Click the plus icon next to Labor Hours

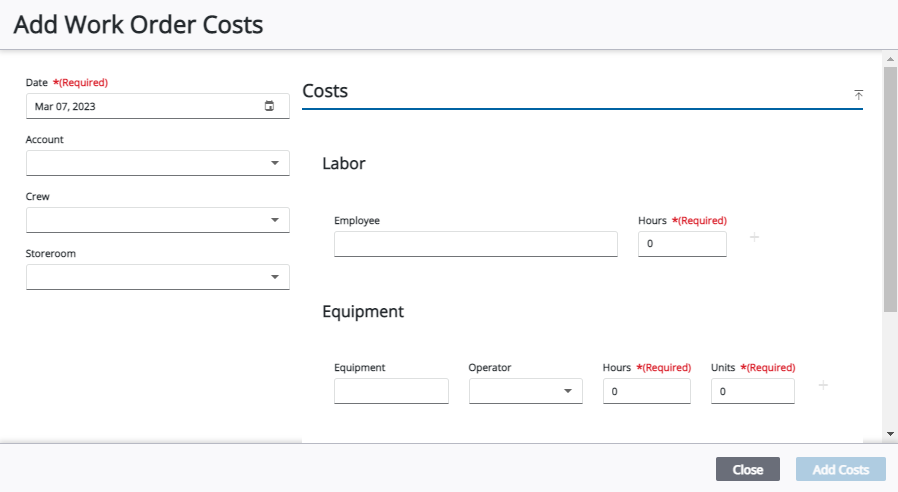tap(754, 237)
